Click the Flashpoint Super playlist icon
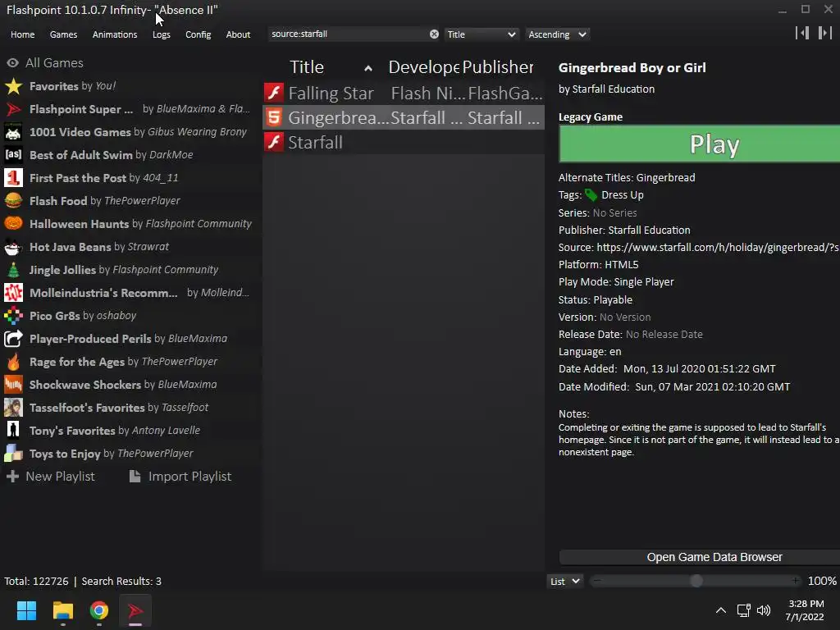Screen dimensions: 840x630 pyautogui.click(x=13, y=109)
